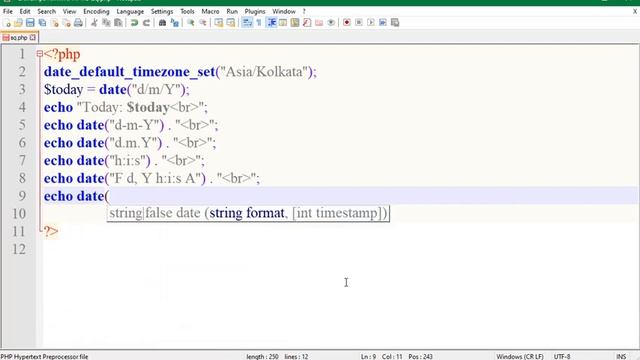The width and height of the screenshot is (640, 360).
Task: Click the Zoom Out toolbar icon
Action: point(202,23)
